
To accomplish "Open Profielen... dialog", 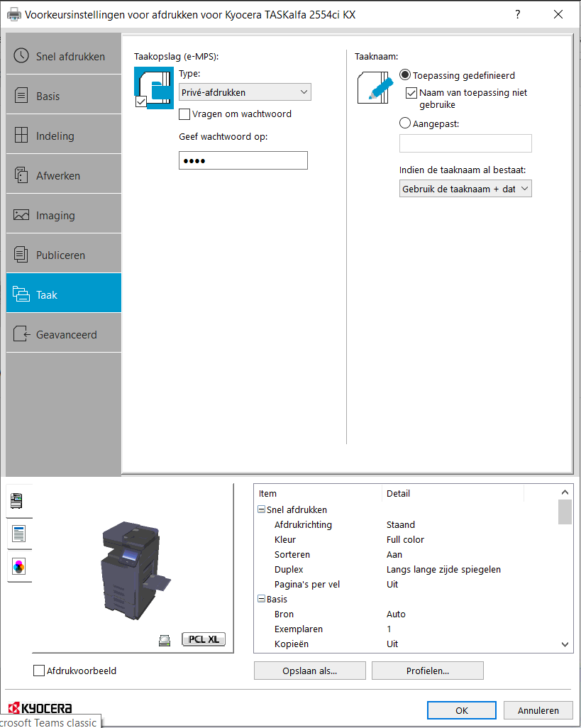I will 427,671.
